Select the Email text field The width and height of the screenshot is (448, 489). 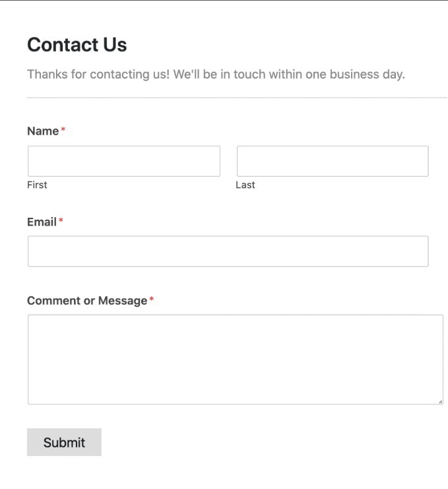point(228,251)
